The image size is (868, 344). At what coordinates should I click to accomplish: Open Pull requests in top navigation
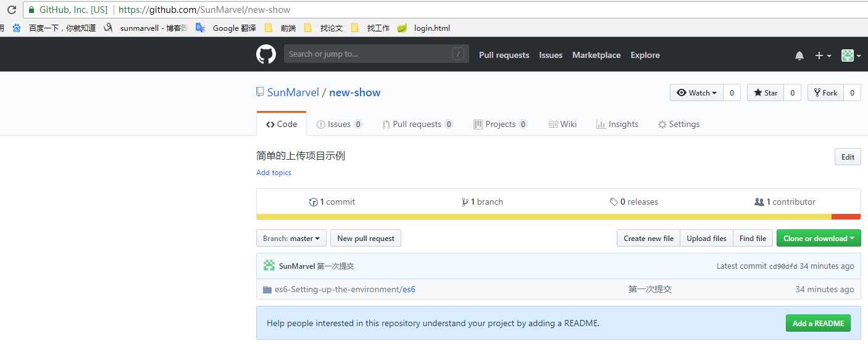click(504, 55)
